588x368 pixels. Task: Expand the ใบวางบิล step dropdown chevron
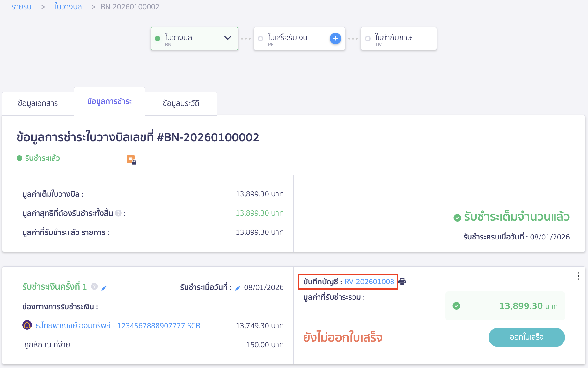pyautogui.click(x=228, y=38)
